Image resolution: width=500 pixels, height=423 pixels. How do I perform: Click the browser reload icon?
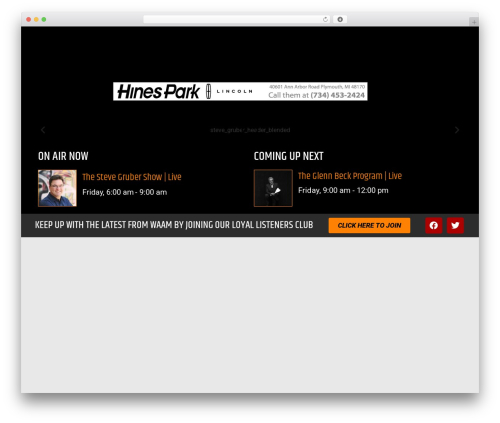325,20
